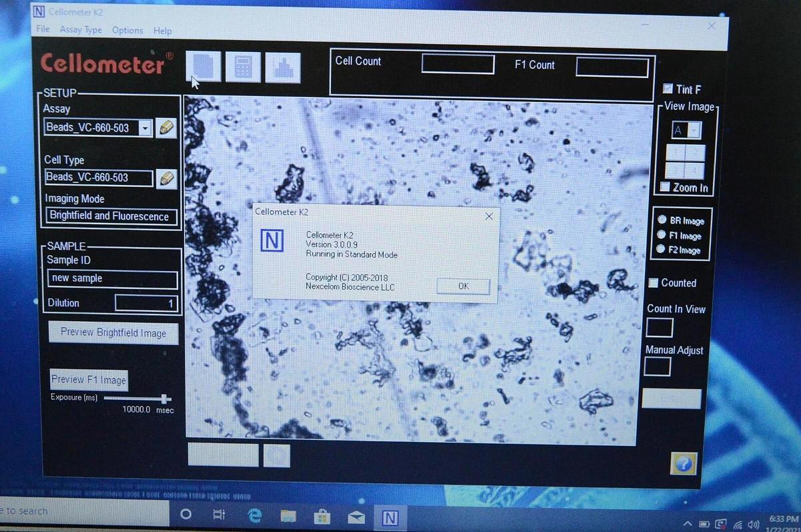
Task: Launch Microsoft Edge from the taskbar
Action: click(254, 516)
